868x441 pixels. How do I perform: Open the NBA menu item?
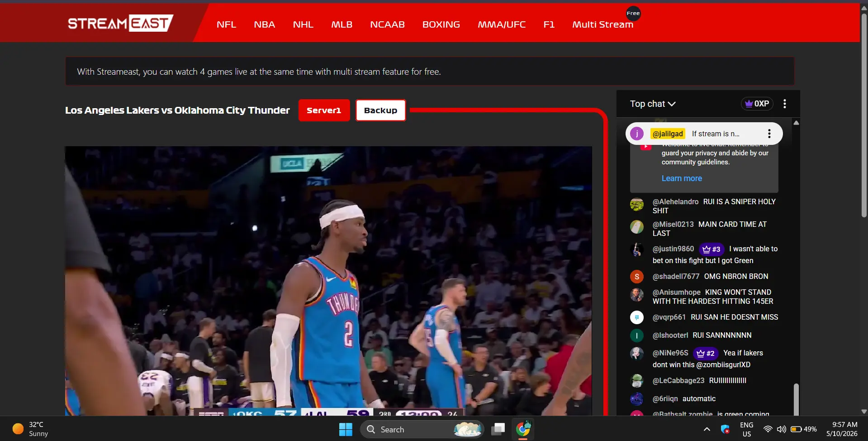click(x=264, y=24)
